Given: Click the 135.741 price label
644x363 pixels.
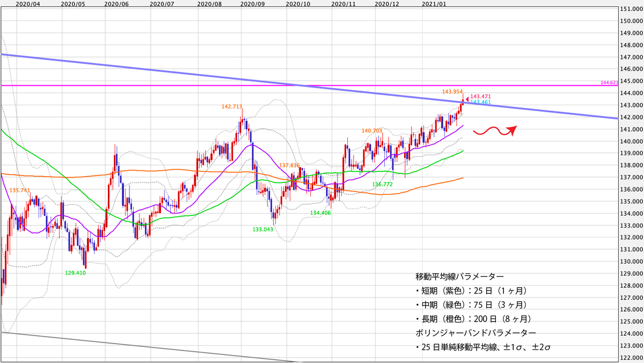Looking at the screenshot, I should (x=19, y=190).
